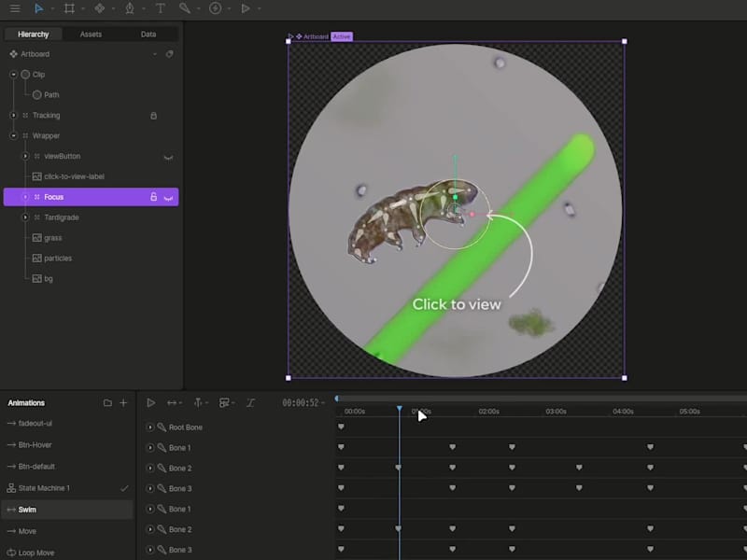The width and height of the screenshot is (747, 560).
Task: Click the Artboard label above the canvas
Action: (x=316, y=36)
